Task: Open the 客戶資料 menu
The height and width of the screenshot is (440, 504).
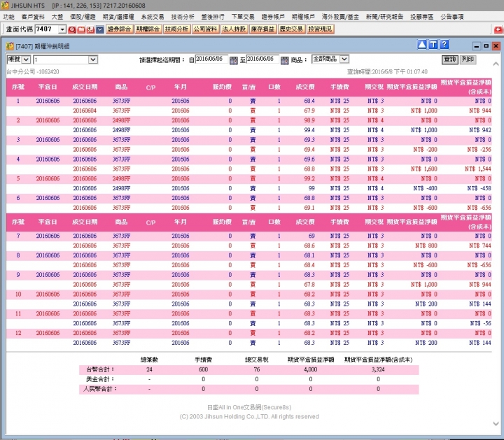Action: click(32, 17)
